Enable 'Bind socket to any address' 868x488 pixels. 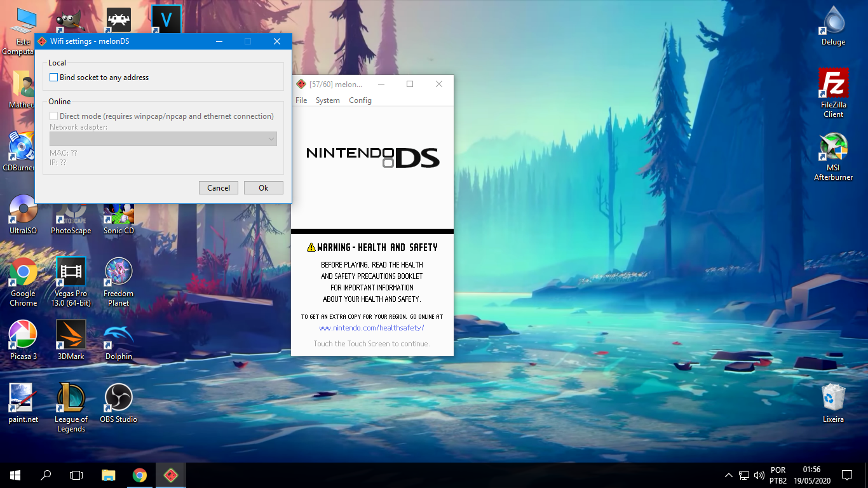pos(54,77)
